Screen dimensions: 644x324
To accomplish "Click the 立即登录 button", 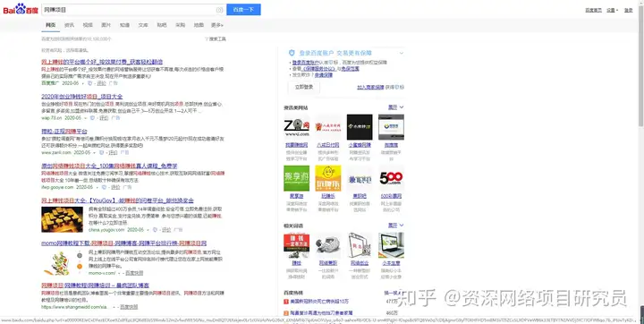I will (304, 87).
